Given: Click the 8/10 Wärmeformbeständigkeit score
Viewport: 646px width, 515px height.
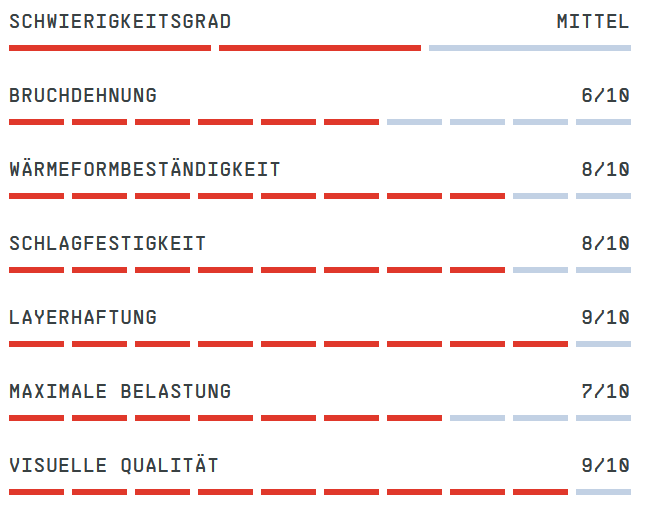Looking at the screenshot, I should tap(605, 169).
